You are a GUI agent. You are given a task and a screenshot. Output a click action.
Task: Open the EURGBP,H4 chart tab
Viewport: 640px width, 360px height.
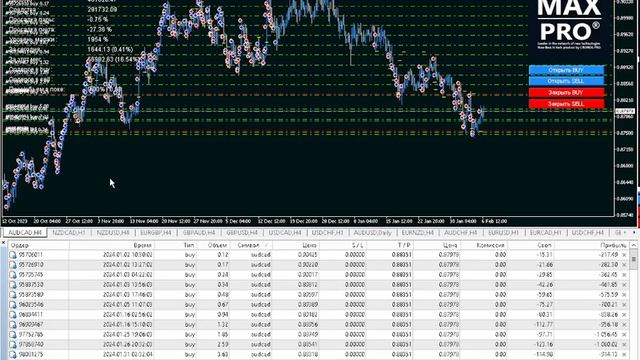156,233
